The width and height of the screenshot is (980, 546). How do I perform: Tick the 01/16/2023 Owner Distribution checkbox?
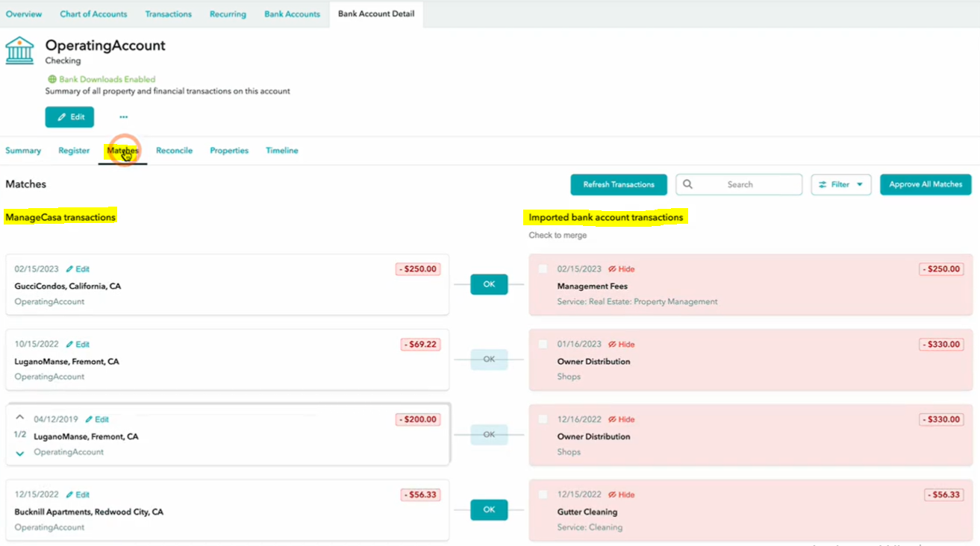coord(543,345)
